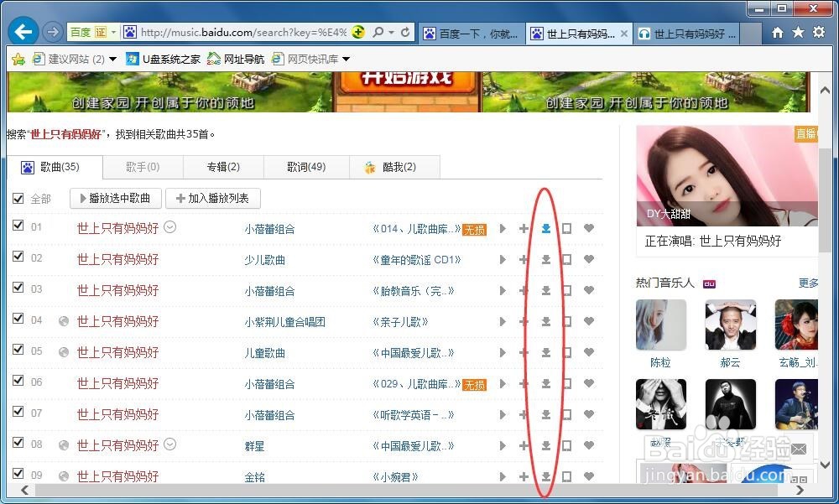
Task: Download song 04 by 小紫荆儿童合唱团
Action: click(546, 321)
